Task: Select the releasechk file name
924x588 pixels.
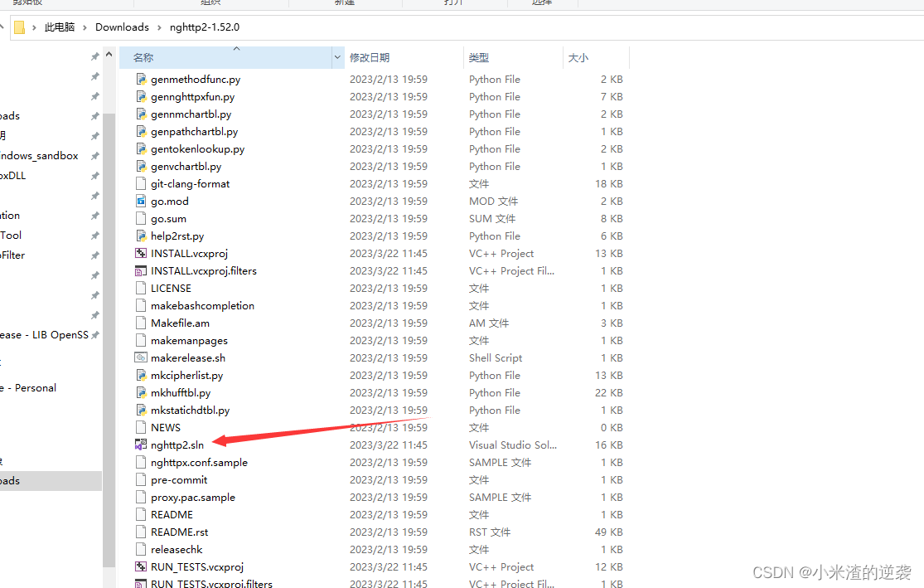Action: (x=177, y=550)
